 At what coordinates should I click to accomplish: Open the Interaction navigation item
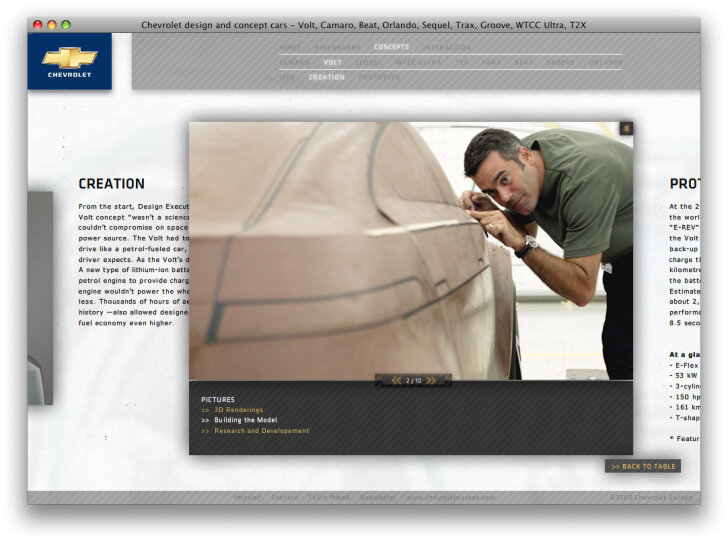[446, 47]
